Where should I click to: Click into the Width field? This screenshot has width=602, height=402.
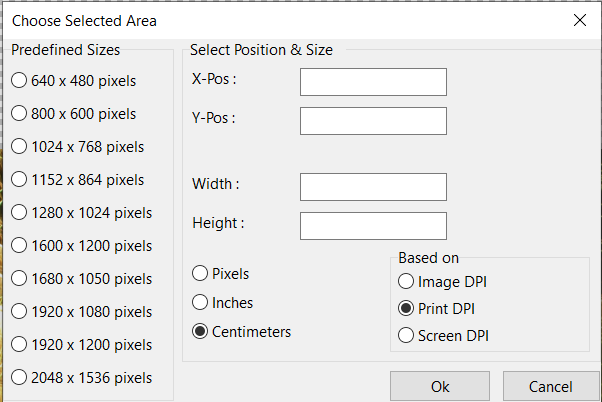[373, 186]
